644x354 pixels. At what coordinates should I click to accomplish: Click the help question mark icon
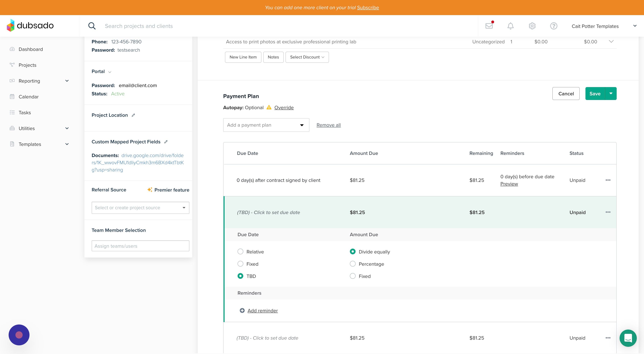(553, 26)
